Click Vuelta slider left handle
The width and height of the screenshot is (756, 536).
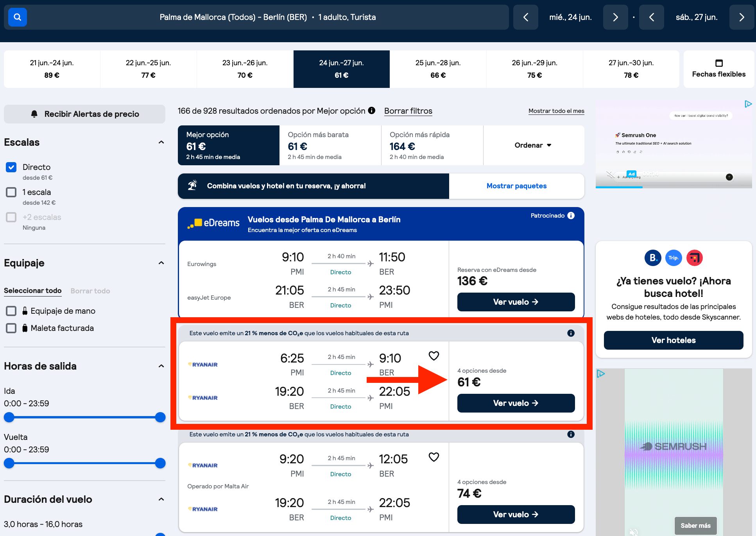coord(9,463)
